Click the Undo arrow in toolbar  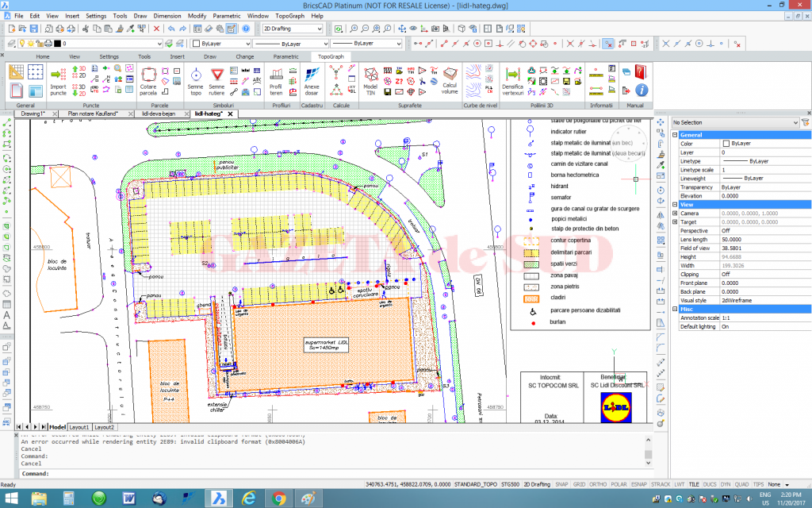tap(171, 29)
